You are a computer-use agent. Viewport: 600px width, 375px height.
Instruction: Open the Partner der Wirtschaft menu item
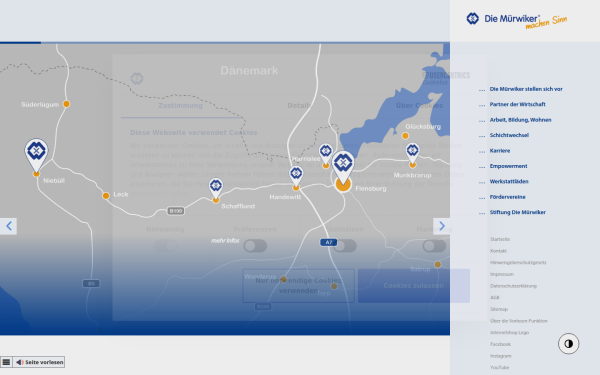coord(517,104)
